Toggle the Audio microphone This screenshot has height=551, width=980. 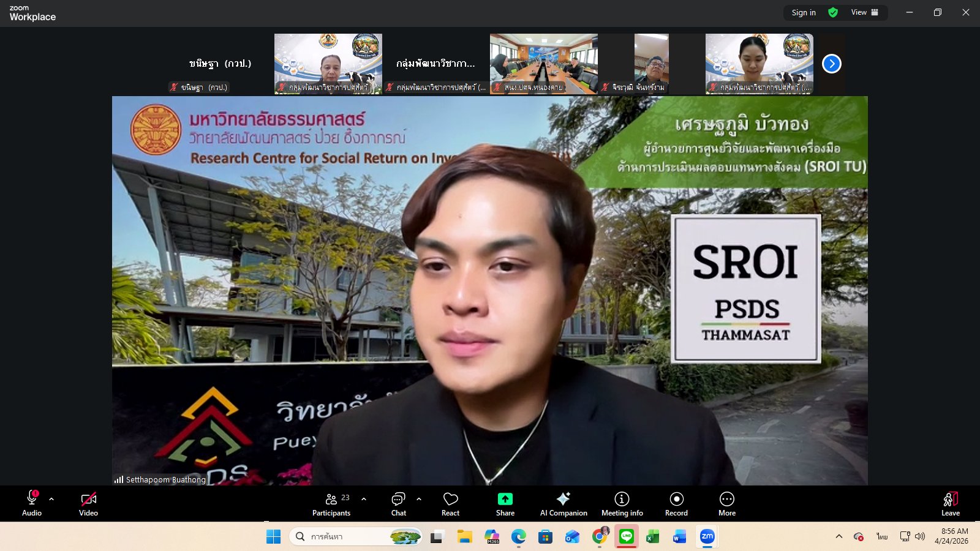coord(32,504)
